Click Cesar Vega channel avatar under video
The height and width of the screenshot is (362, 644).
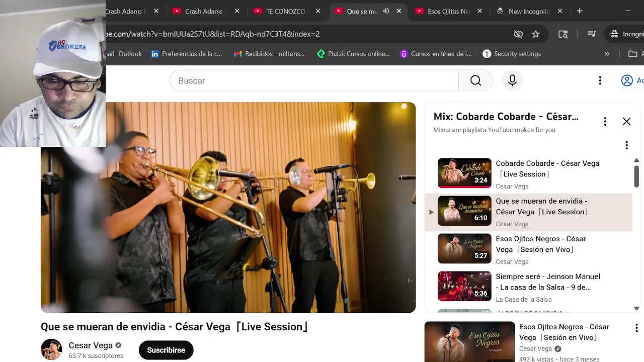(x=51, y=349)
